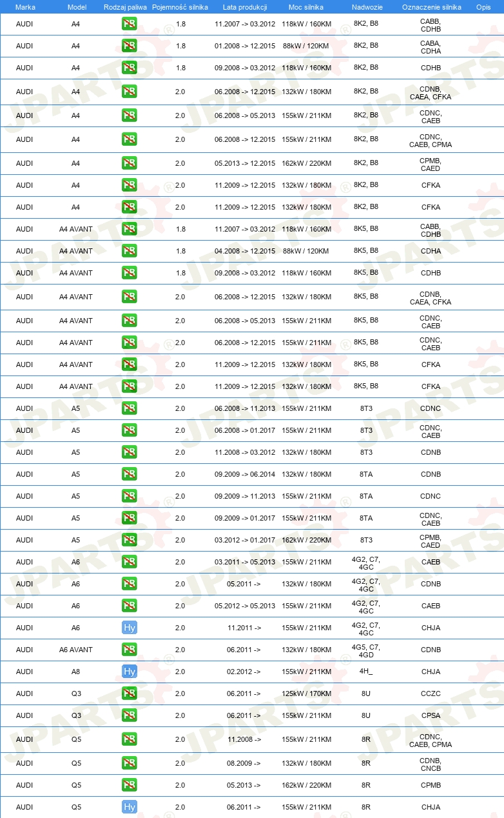Viewport: 504px width, 818px height.
Task: Click the petrol icon in the Q3 125kW / 170KM row
Action: 130,693
